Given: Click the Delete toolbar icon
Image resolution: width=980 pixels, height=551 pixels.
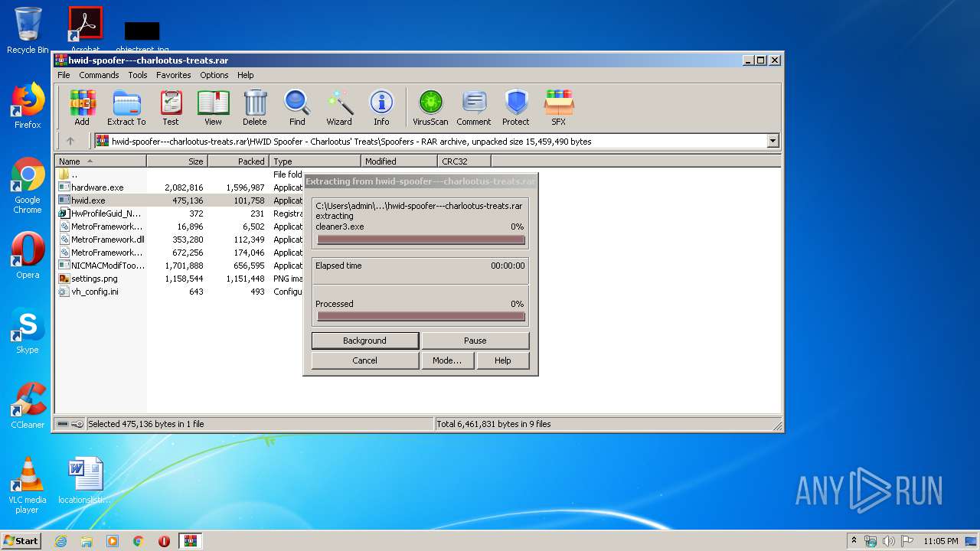Looking at the screenshot, I should (255, 107).
